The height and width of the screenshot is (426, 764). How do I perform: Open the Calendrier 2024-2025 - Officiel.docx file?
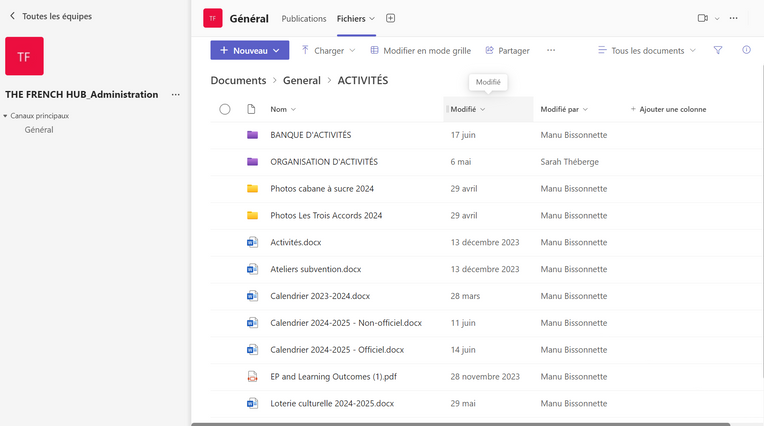click(x=337, y=350)
